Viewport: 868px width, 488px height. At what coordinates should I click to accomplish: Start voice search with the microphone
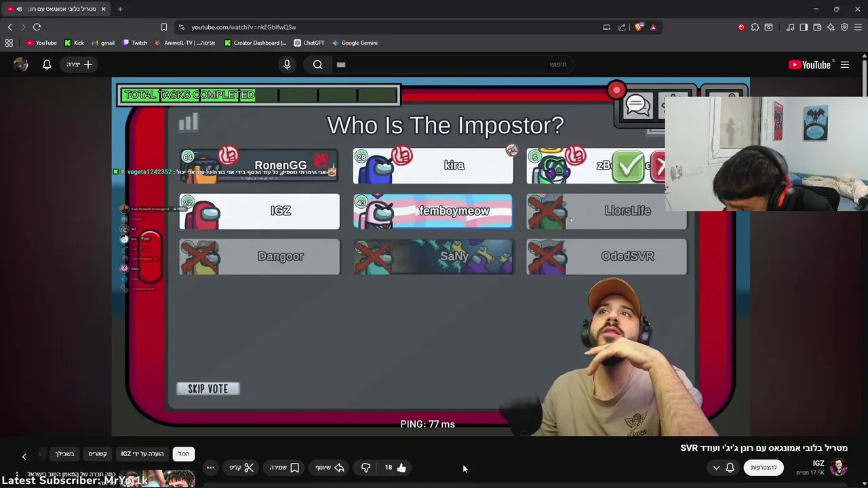click(287, 64)
